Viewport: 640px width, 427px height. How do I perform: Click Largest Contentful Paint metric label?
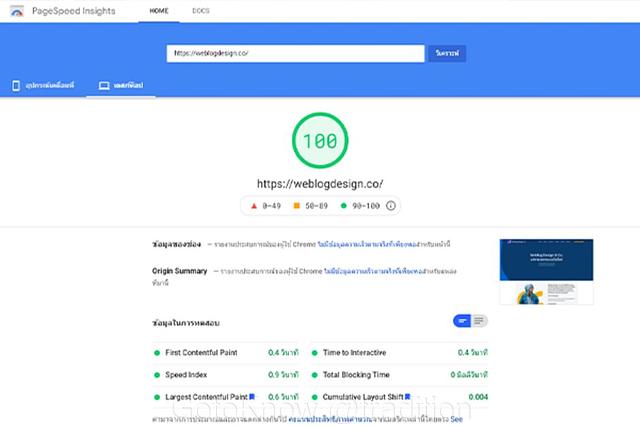(x=206, y=397)
